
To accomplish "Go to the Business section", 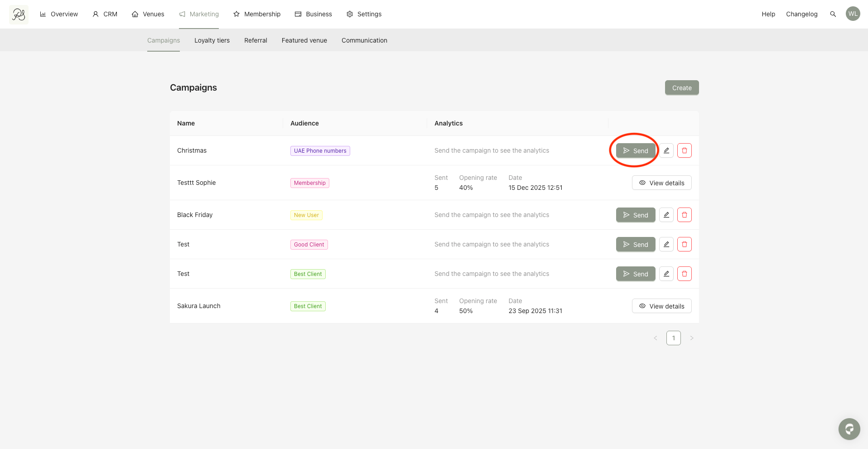I will pos(313,14).
